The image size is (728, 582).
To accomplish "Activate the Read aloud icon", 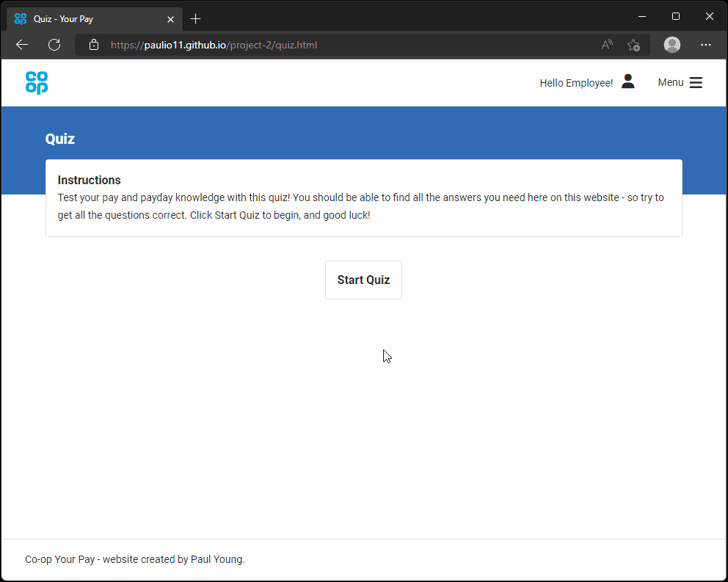I will tap(607, 45).
